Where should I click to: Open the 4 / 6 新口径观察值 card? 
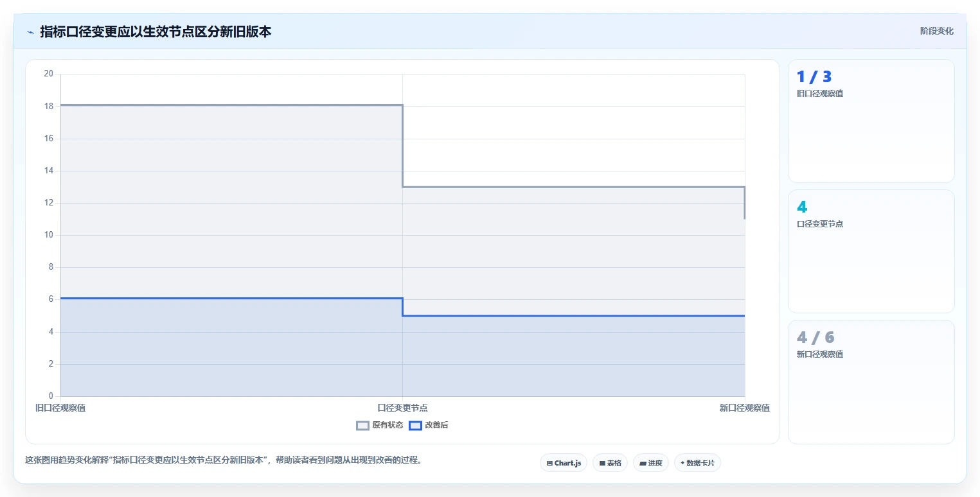pos(871,381)
